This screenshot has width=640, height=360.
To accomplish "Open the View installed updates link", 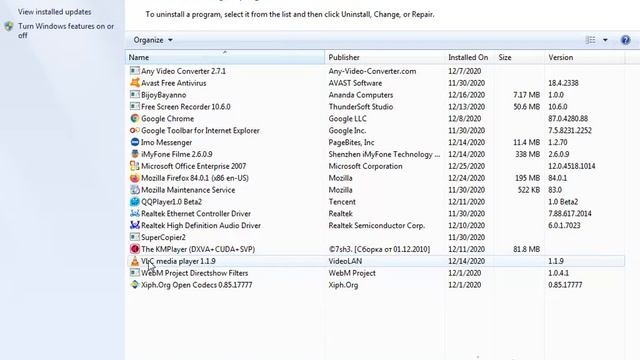I will pyautogui.click(x=54, y=12).
